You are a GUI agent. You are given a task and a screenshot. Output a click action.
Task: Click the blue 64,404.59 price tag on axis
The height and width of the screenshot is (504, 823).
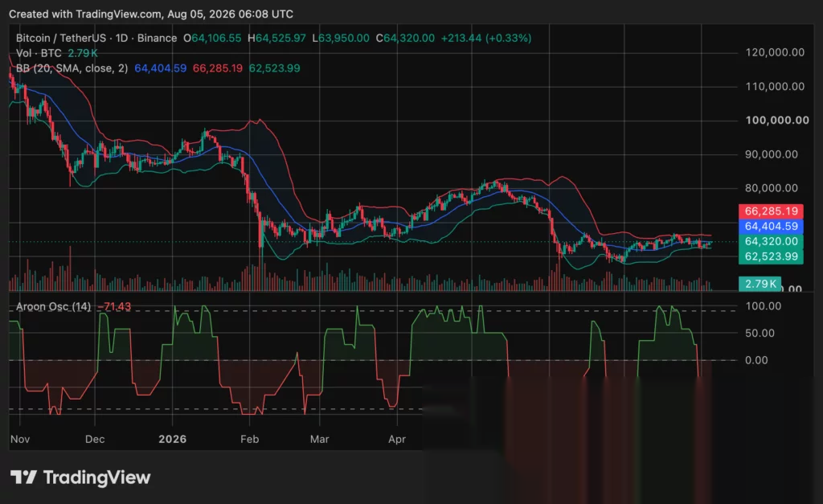771,226
